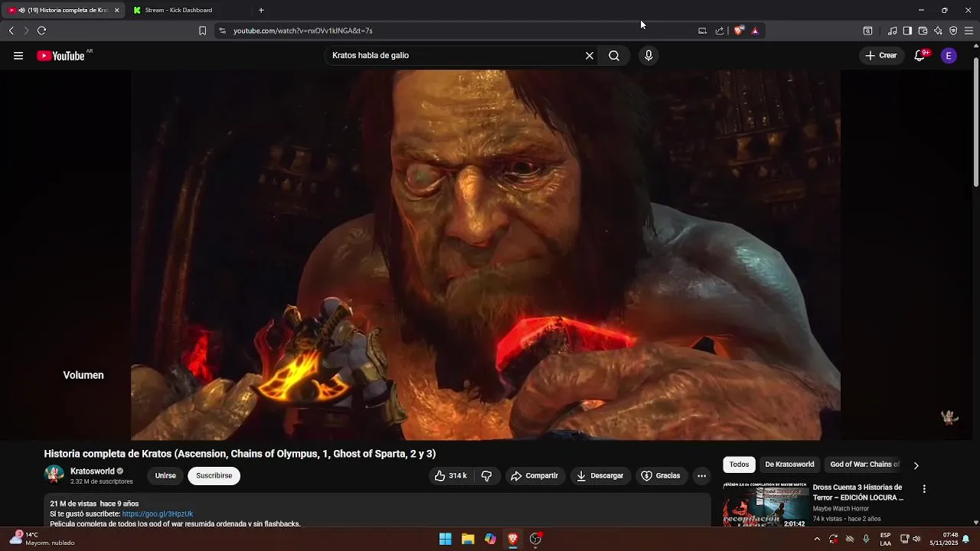Viewport: 980px width, 551px height.
Task: Dislike the video with thumbs-down
Action: (487, 476)
